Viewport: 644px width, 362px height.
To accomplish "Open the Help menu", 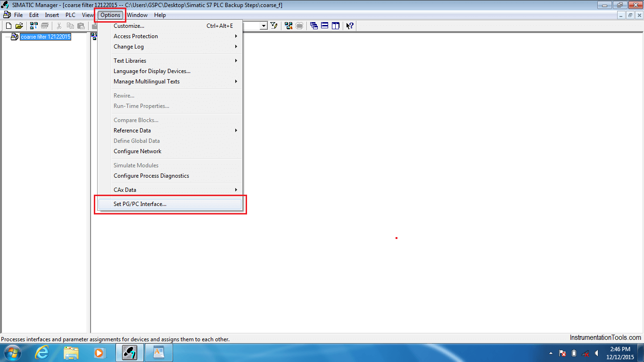I will tap(160, 15).
